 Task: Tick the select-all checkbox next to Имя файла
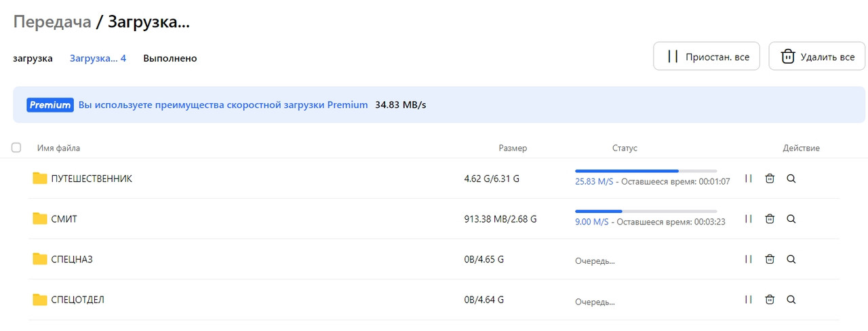pos(16,148)
